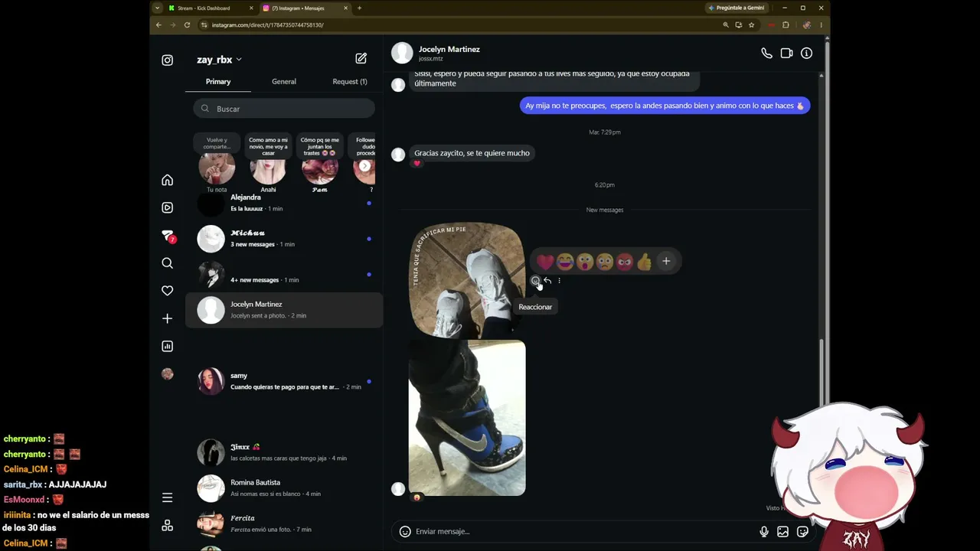React with the surprised face emoji
980x551 pixels.
tap(585, 262)
